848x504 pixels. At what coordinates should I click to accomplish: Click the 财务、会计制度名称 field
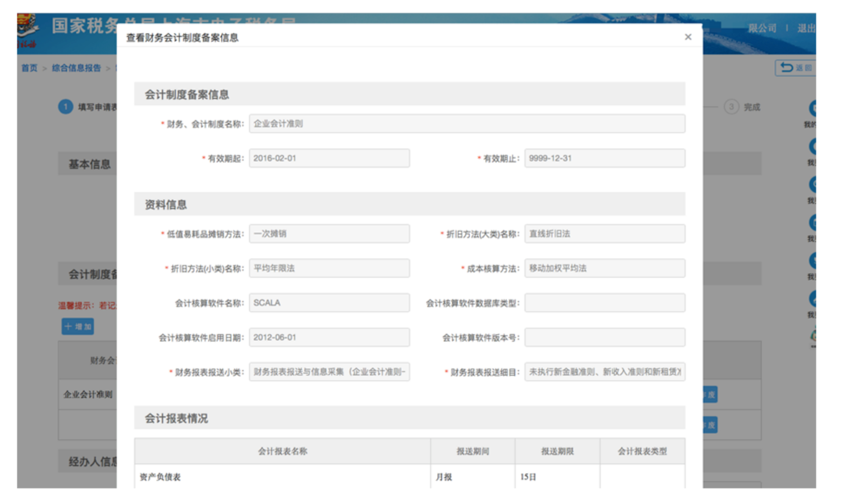point(466,124)
